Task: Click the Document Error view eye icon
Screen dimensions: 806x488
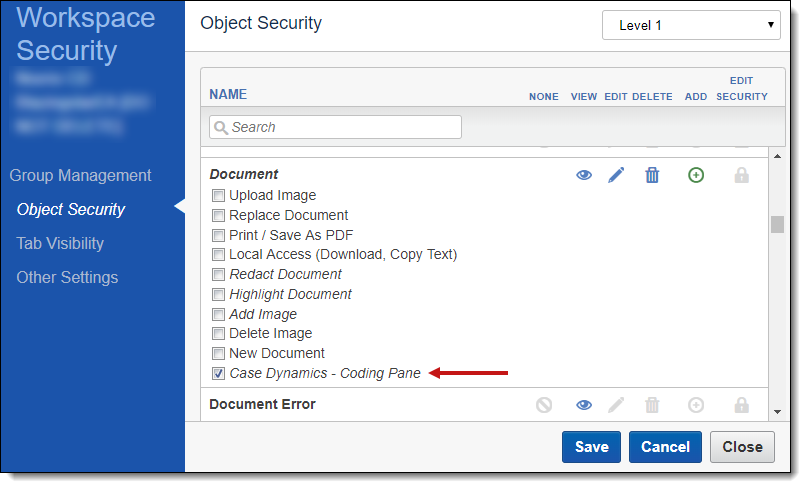Action: (584, 405)
